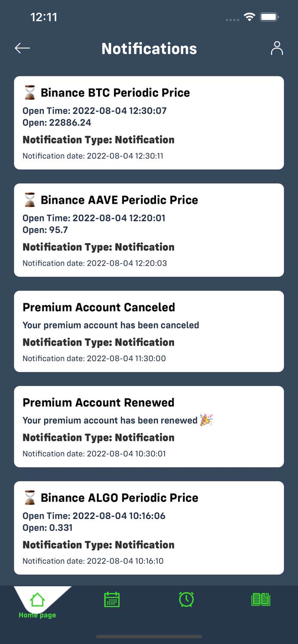Open the Premium Account Renewed notification
Viewport: 298px width, 644px height.
pos(149,426)
